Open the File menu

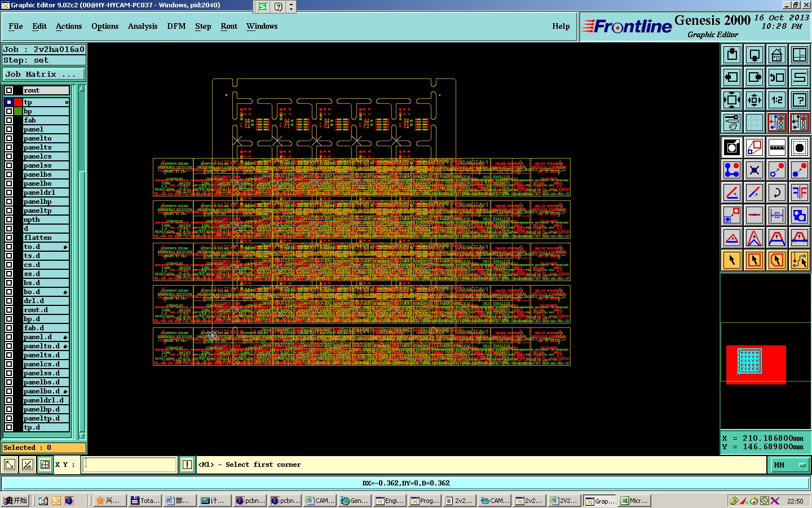tap(16, 26)
